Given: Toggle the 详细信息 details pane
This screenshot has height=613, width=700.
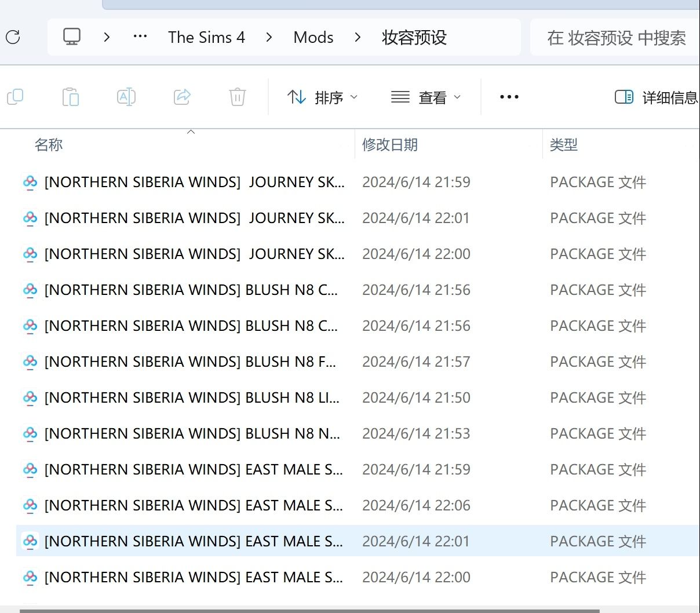Looking at the screenshot, I should tap(657, 97).
